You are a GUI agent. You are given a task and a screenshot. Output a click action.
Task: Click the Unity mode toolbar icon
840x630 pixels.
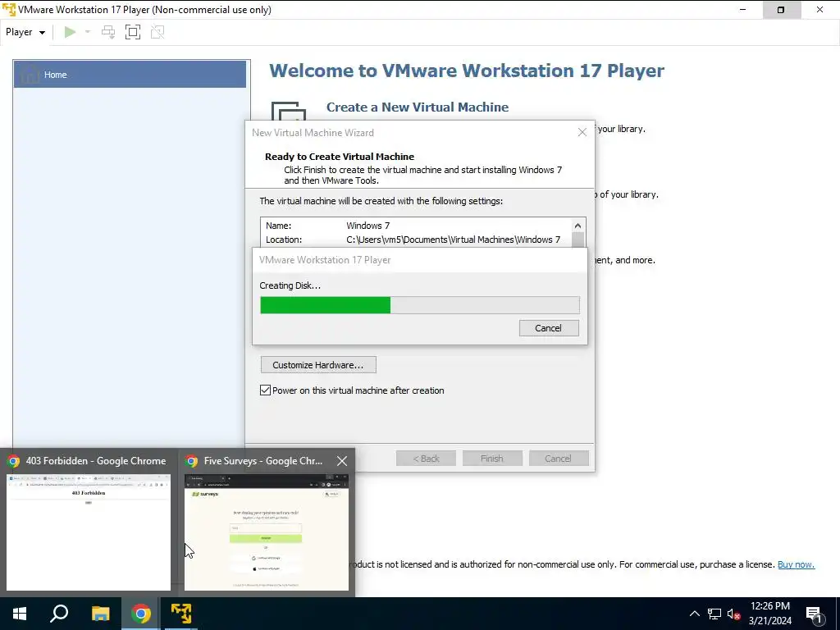pos(157,32)
